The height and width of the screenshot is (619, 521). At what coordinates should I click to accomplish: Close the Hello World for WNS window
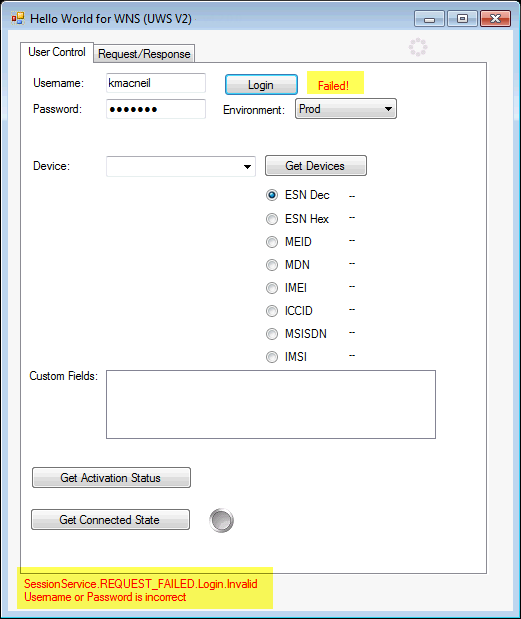(x=495, y=19)
